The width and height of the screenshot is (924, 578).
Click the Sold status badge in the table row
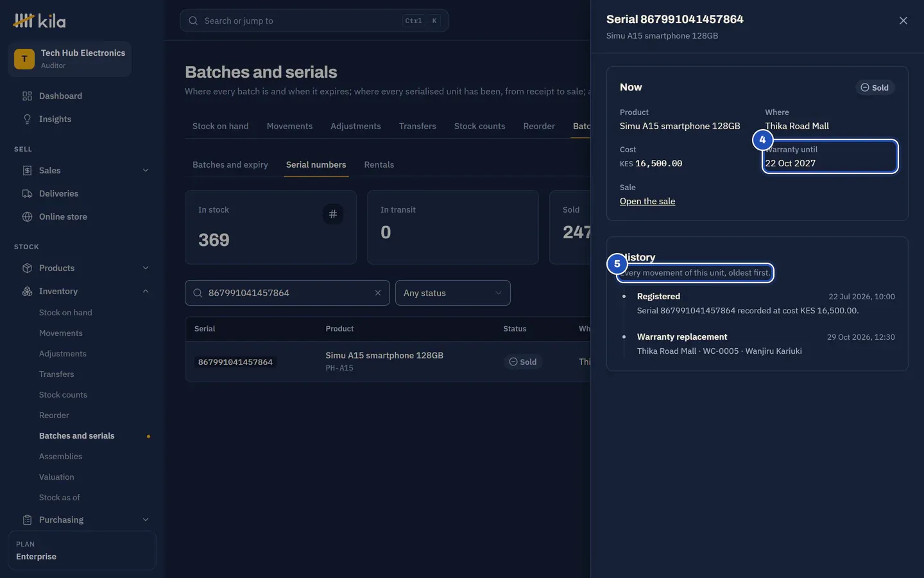click(x=523, y=362)
